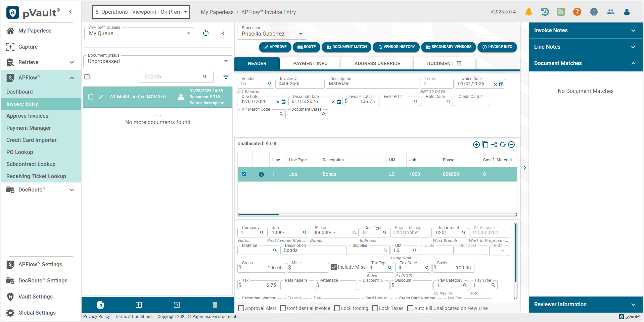Open the users group icon in header
Image resolution: width=644 pixels, height=322 pixels.
point(611,12)
